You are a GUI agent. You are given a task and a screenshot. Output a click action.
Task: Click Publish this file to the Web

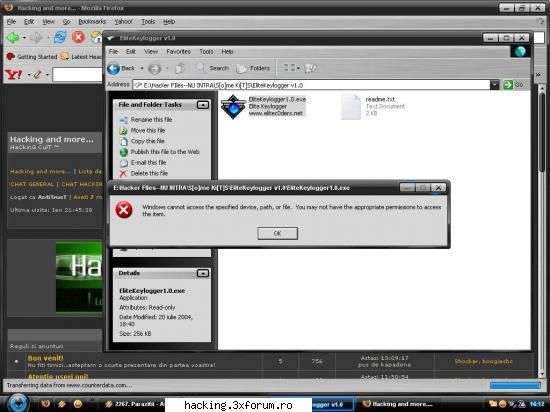pyautogui.click(x=165, y=152)
